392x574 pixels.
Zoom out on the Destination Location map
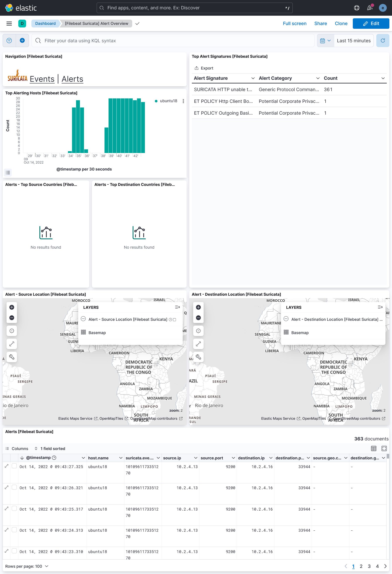198,318
